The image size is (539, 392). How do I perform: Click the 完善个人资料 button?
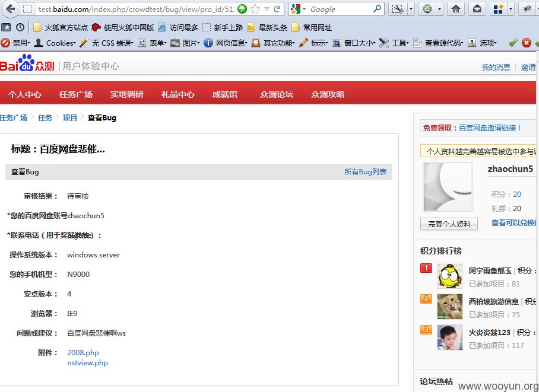[x=449, y=224]
